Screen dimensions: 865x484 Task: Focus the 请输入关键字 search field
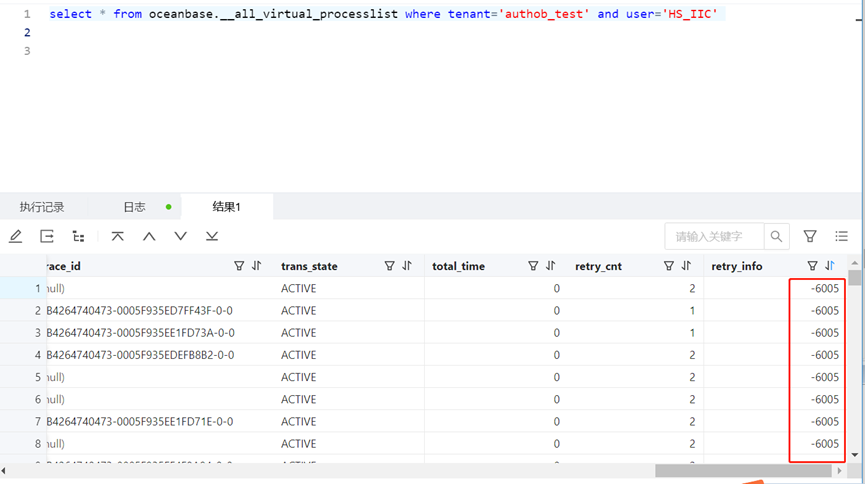click(714, 237)
